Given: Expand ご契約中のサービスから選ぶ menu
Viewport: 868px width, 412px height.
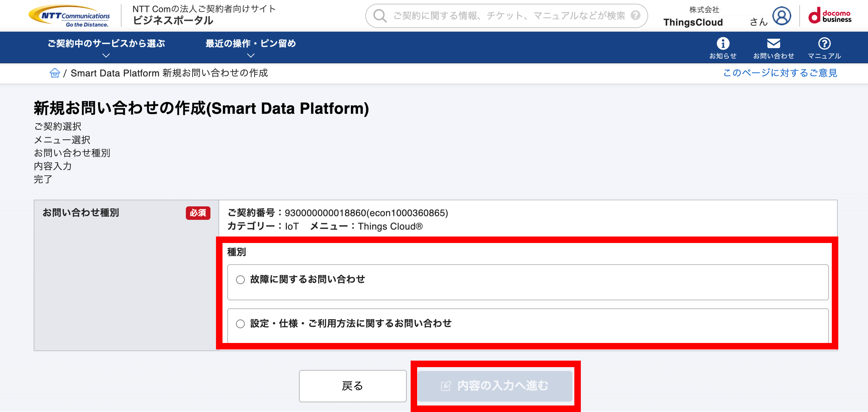Looking at the screenshot, I should (x=106, y=48).
